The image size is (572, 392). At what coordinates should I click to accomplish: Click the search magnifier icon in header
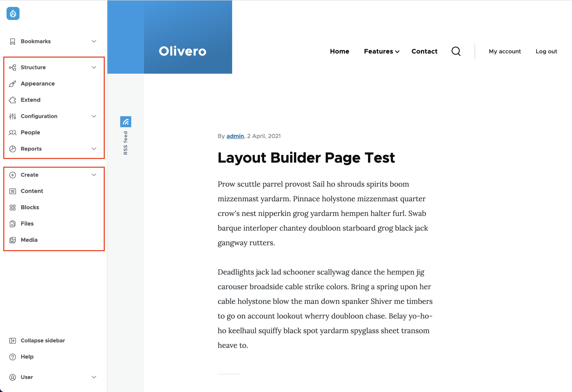[x=456, y=51]
